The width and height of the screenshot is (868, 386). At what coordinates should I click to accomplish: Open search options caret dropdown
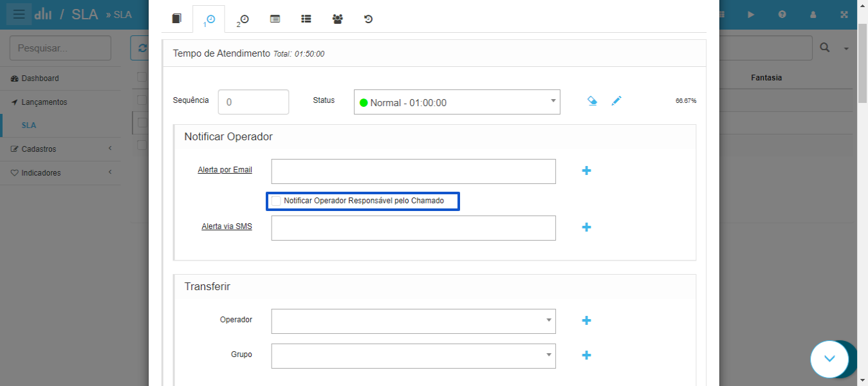(846, 49)
